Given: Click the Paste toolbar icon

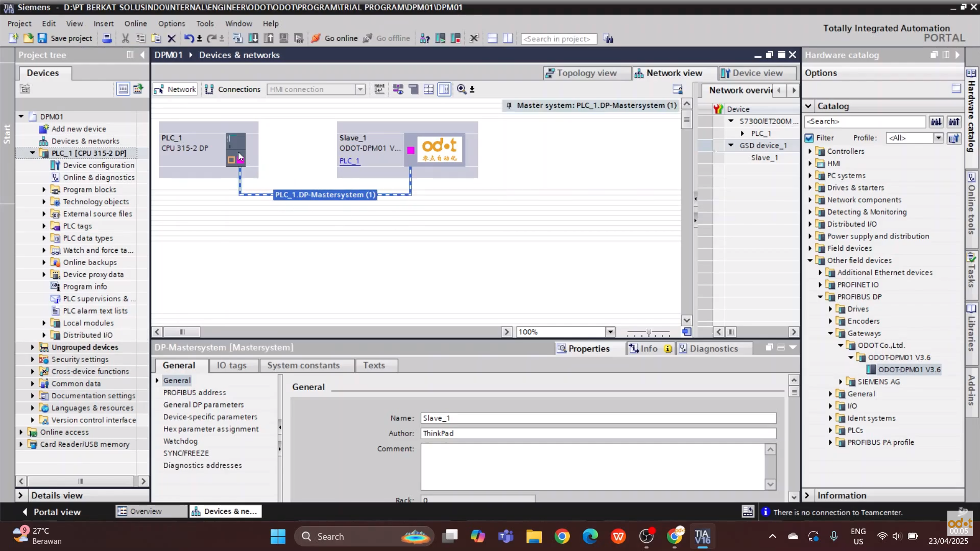Looking at the screenshot, I should 156,38.
